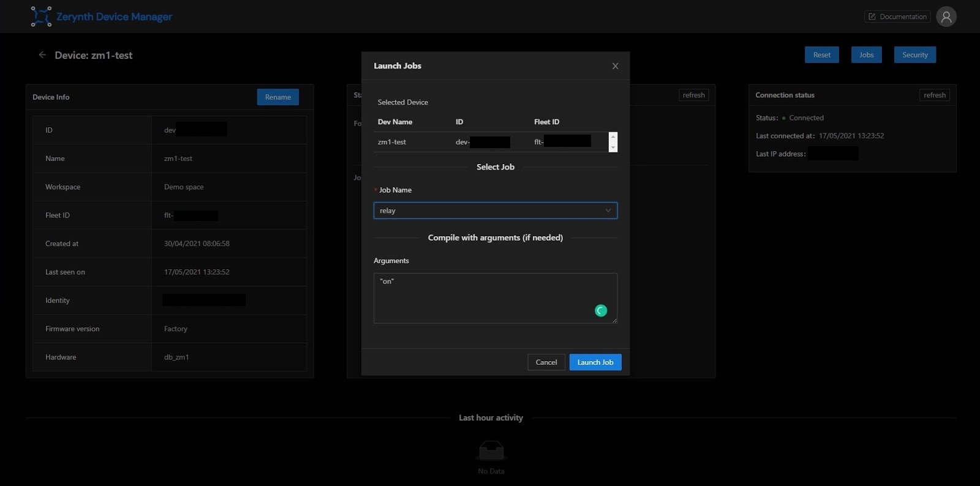The image size is (980, 486).
Task: Open the Jobs button
Action: click(x=866, y=54)
